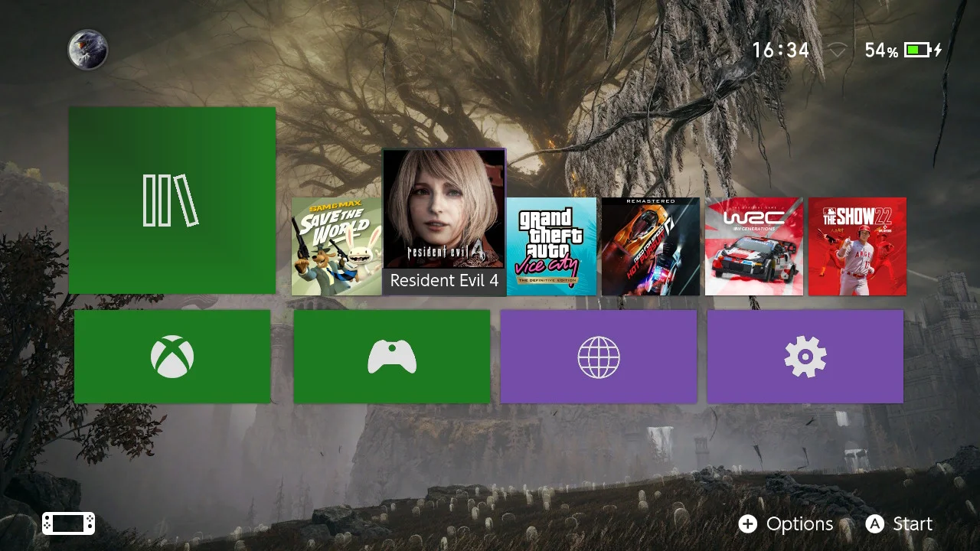980x551 pixels.
Task: Click the Switch console icon
Action: click(x=69, y=523)
